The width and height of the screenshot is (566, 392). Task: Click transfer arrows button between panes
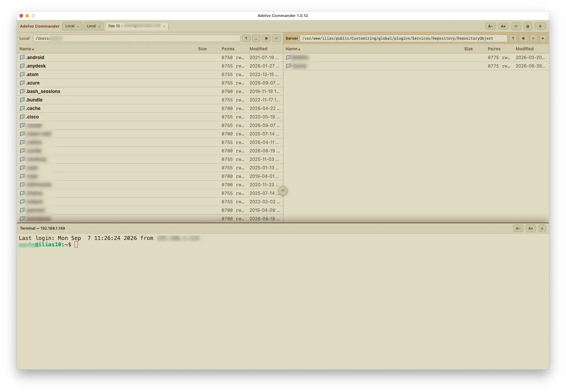coord(283,191)
